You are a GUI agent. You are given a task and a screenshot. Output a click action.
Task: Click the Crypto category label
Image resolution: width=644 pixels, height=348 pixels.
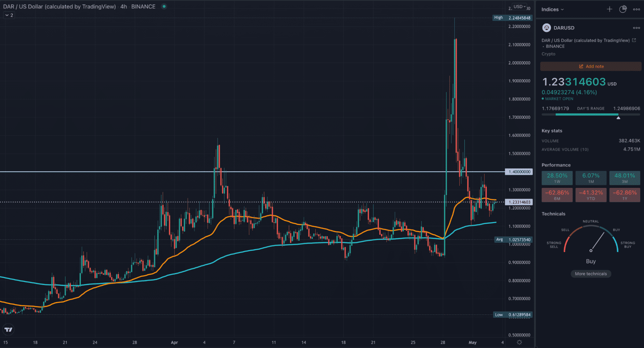pyautogui.click(x=548, y=54)
